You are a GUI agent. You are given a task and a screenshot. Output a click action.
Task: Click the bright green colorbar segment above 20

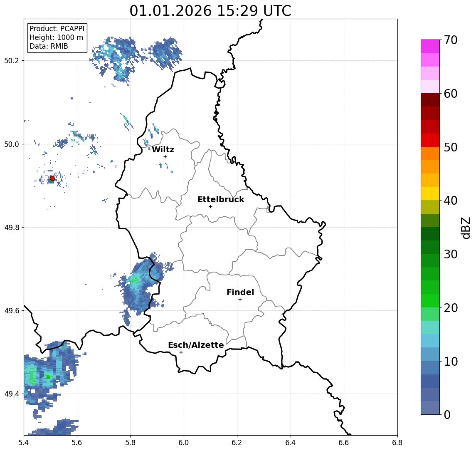[x=430, y=300]
